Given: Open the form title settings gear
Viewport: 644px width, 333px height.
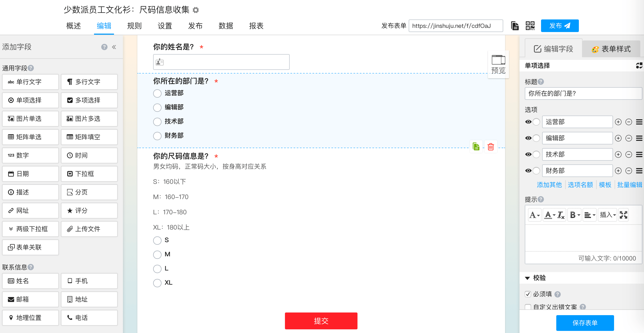Looking at the screenshot, I should tap(196, 10).
